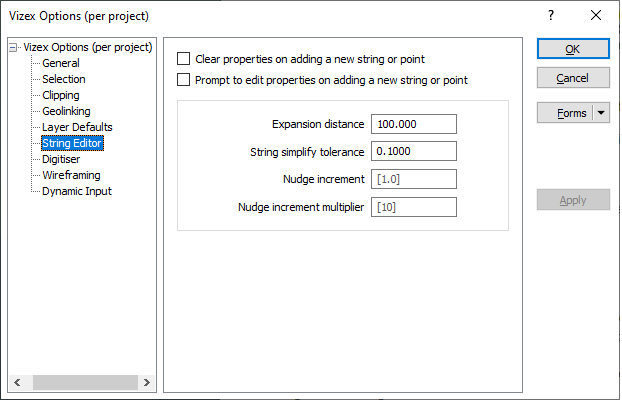This screenshot has width=622, height=401.
Task: Toggle Prompt to edit properties checkbox
Action: coord(184,79)
